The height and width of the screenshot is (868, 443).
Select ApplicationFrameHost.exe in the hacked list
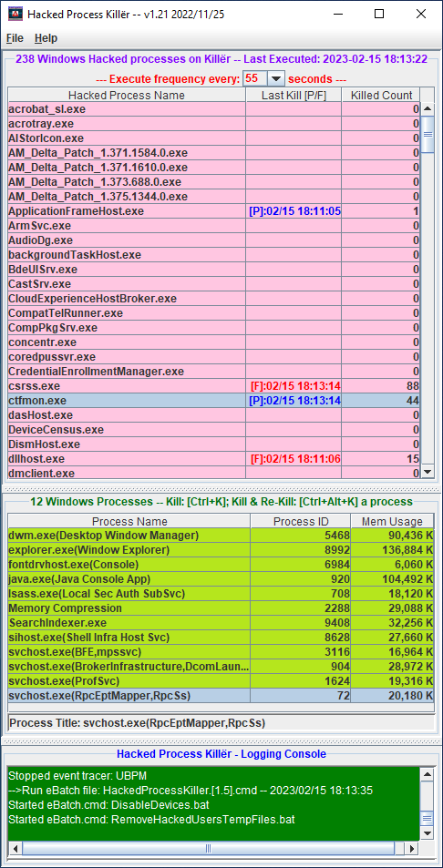[x=214, y=211]
